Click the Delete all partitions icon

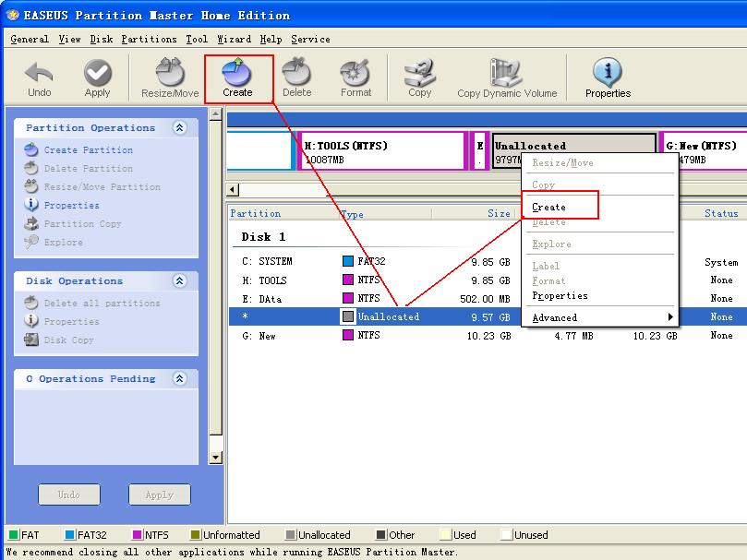coord(31,303)
